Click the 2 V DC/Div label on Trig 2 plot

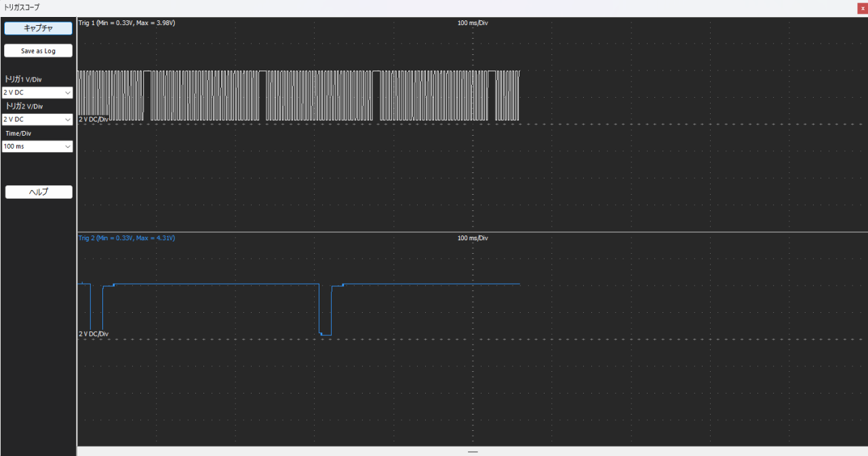(x=94, y=334)
